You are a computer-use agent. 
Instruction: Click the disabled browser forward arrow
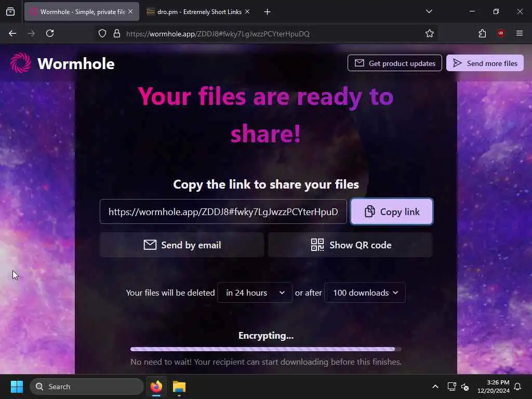click(x=31, y=34)
